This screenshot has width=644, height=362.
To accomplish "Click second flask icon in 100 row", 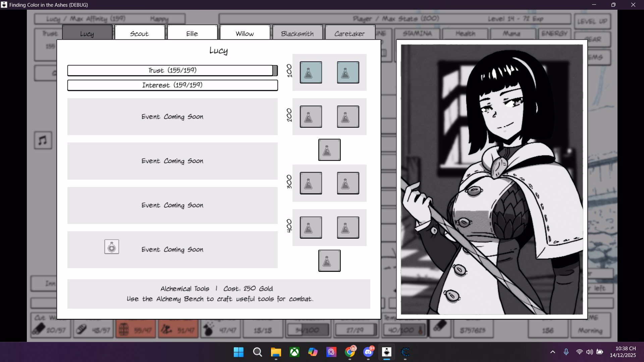I will 348,72.
